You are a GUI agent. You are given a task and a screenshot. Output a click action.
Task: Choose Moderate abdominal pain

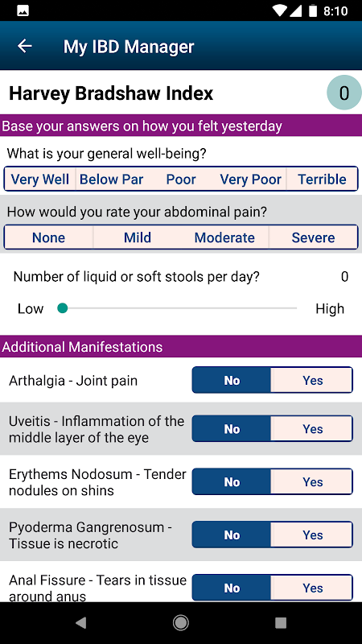(224, 237)
